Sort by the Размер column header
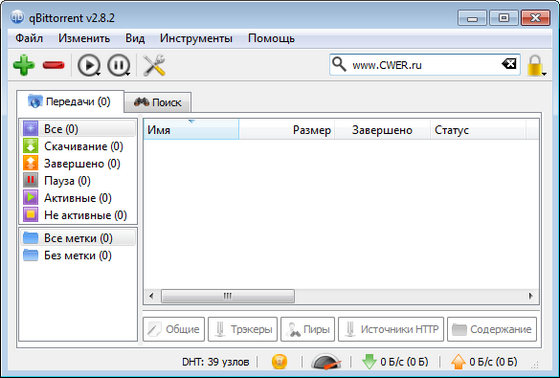 (287, 130)
